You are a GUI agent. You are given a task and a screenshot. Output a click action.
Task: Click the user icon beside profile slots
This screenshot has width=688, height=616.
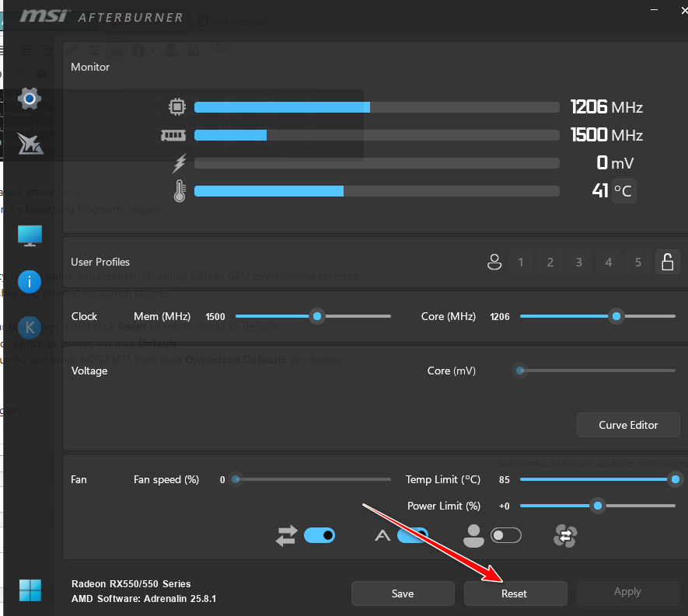point(494,263)
